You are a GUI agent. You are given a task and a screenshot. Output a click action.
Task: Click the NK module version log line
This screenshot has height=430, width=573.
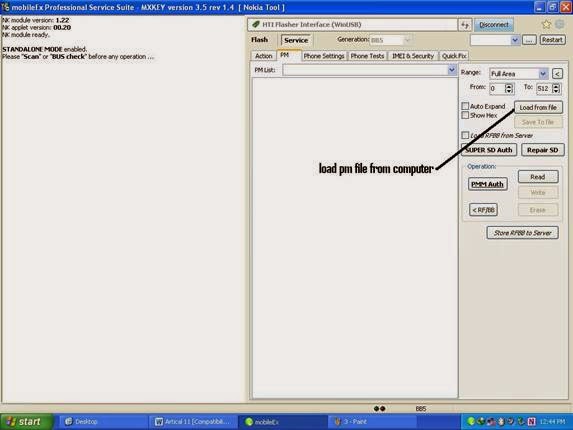tap(35, 20)
